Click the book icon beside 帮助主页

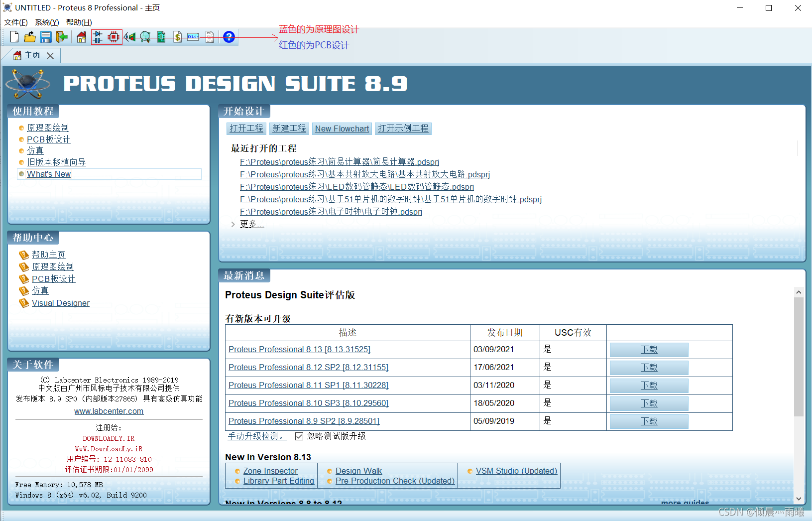click(x=23, y=255)
